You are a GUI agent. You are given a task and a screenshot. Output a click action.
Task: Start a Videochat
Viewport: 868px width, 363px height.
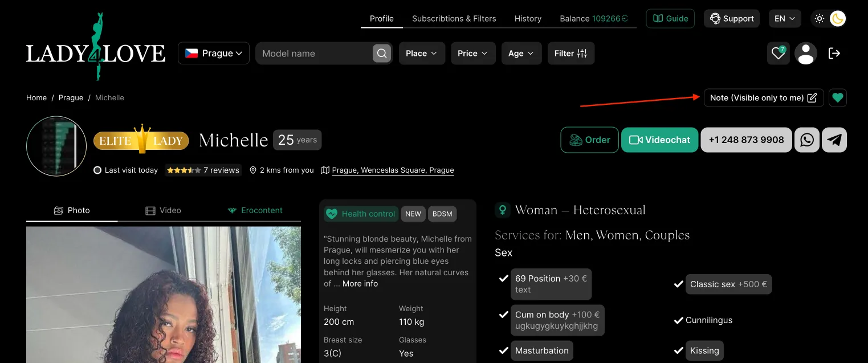tap(659, 140)
